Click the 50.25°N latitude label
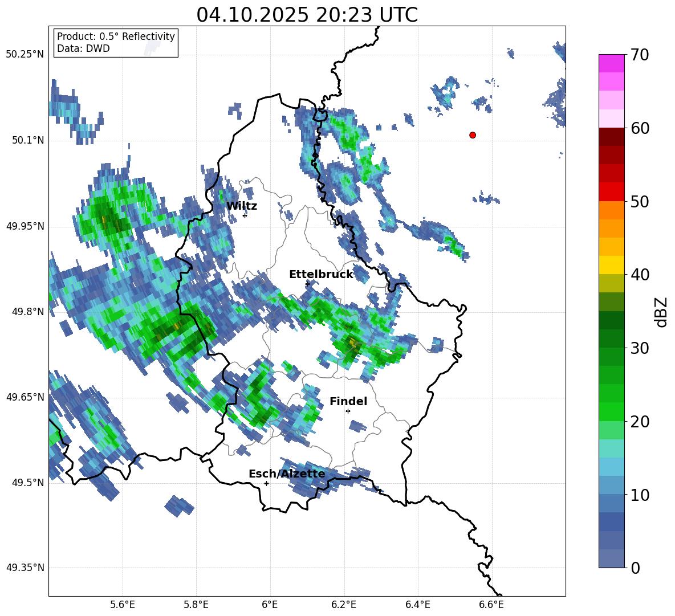 pyautogui.click(x=25, y=55)
